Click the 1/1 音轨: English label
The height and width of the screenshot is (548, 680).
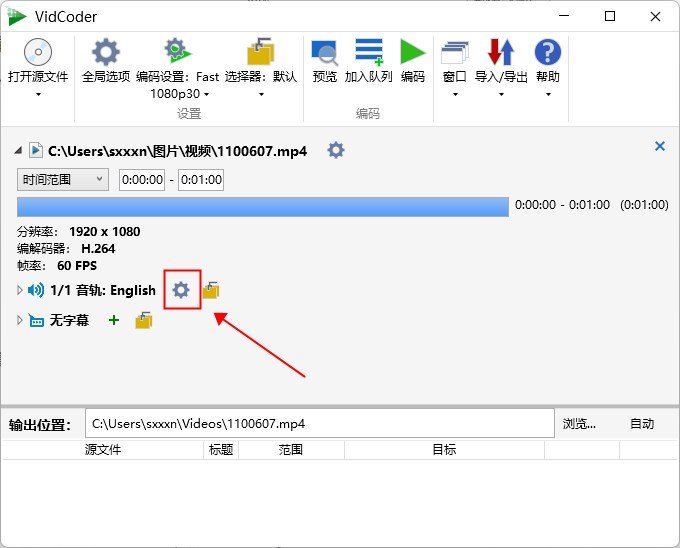(x=103, y=290)
